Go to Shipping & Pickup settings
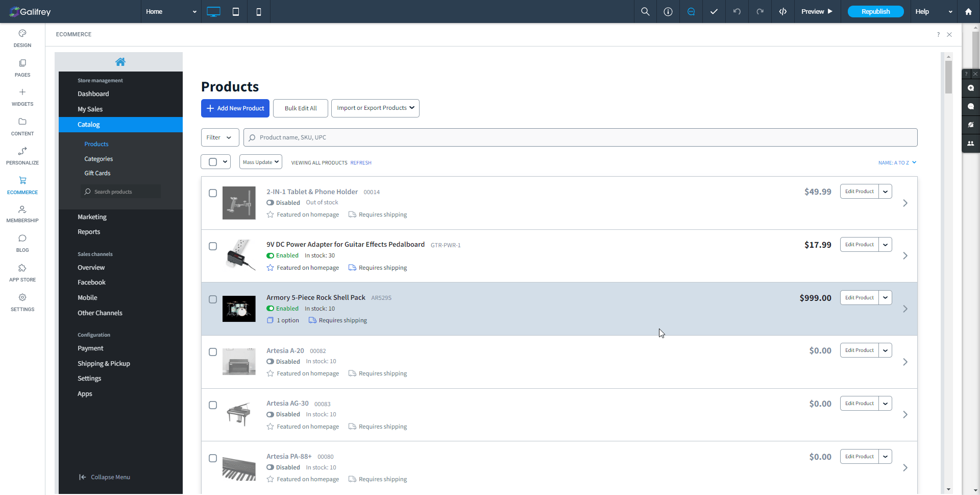980x495 pixels. (x=104, y=363)
